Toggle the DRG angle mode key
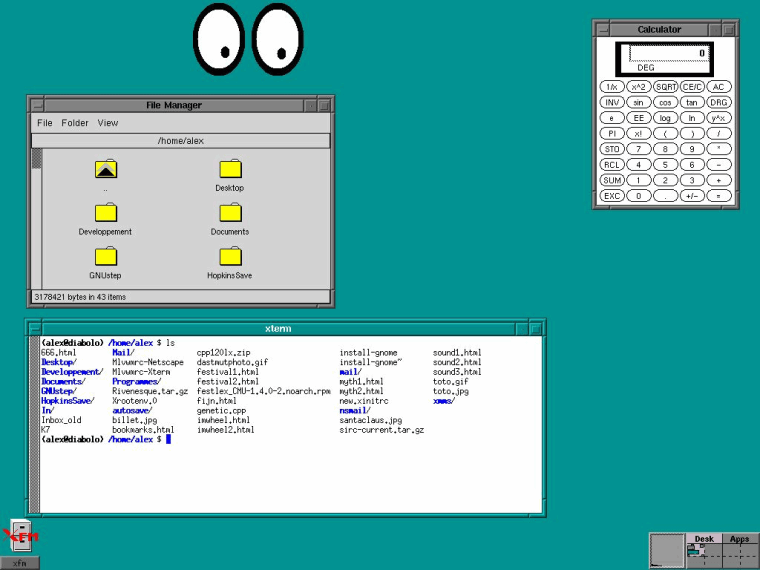 pyautogui.click(x=718, y=102)
